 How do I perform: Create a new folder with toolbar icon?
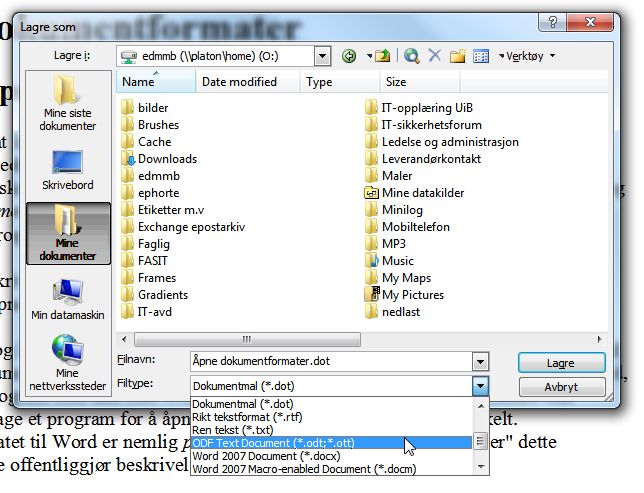pyautogui.click(x=457, y=56)
